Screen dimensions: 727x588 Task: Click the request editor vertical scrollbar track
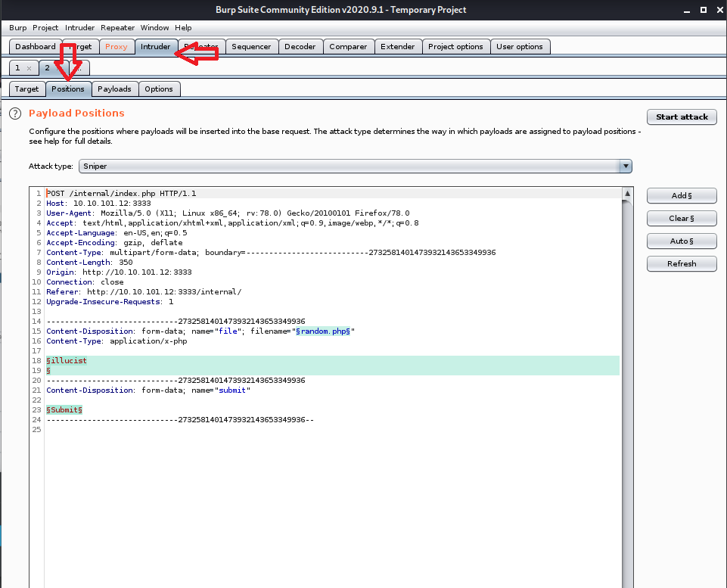(627, 394)
